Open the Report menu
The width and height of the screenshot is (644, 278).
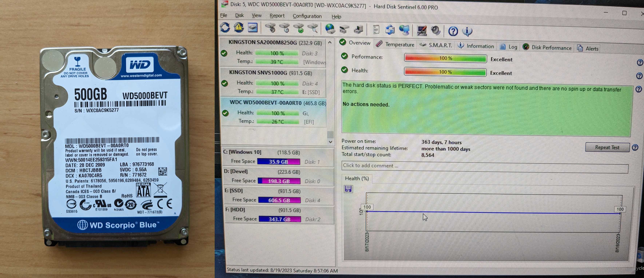click(x=276, y=16)
